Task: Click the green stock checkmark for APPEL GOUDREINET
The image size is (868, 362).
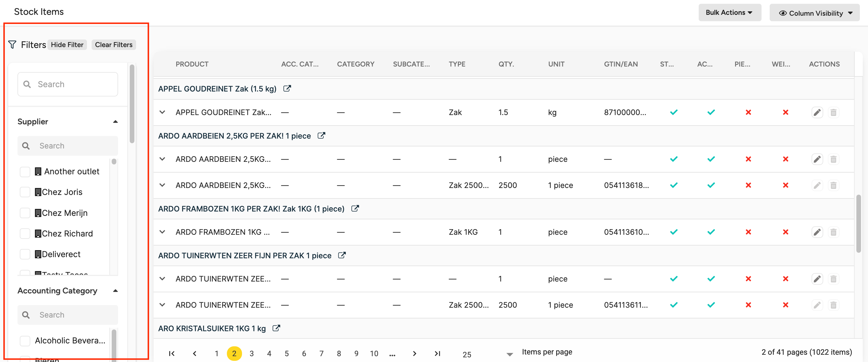Action: pyautogui.click(x=674, y=112)
